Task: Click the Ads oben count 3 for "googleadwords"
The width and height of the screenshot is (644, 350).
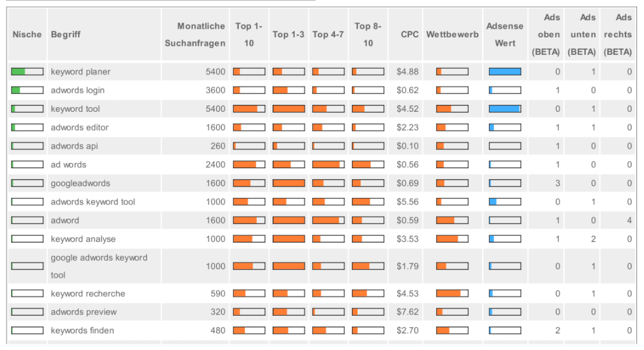Action: [557, 183]
